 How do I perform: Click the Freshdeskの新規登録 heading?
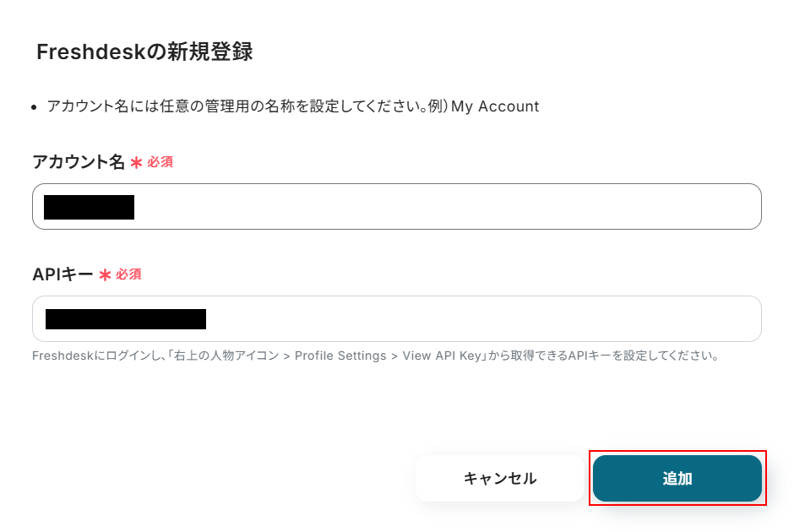[144, 52]
